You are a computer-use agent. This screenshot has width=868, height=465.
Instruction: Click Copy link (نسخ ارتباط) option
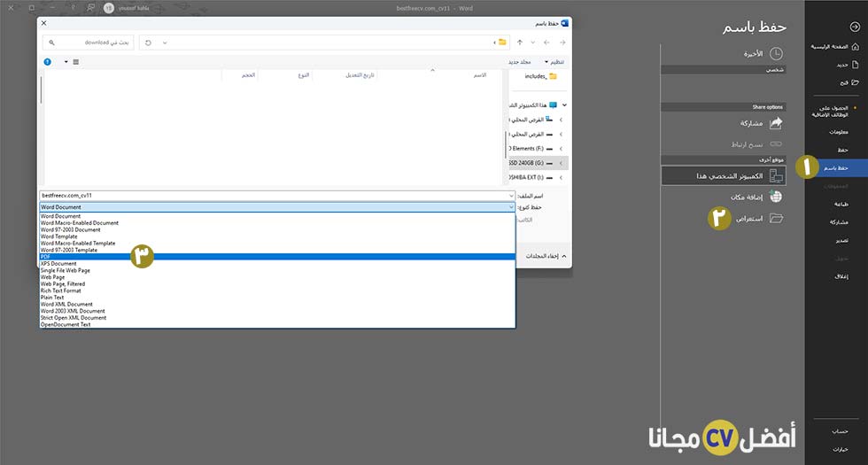[756, 143]
